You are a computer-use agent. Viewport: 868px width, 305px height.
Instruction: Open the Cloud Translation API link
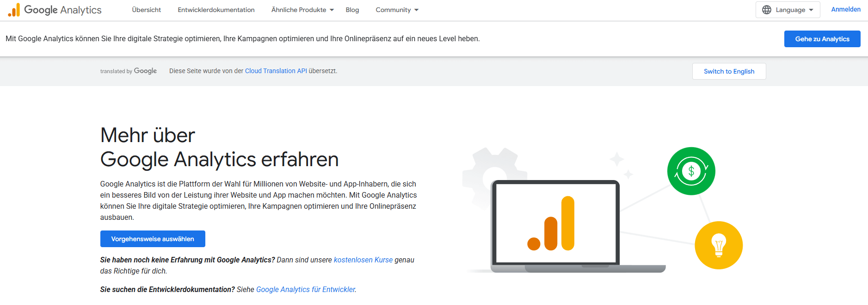click(276, 71)
